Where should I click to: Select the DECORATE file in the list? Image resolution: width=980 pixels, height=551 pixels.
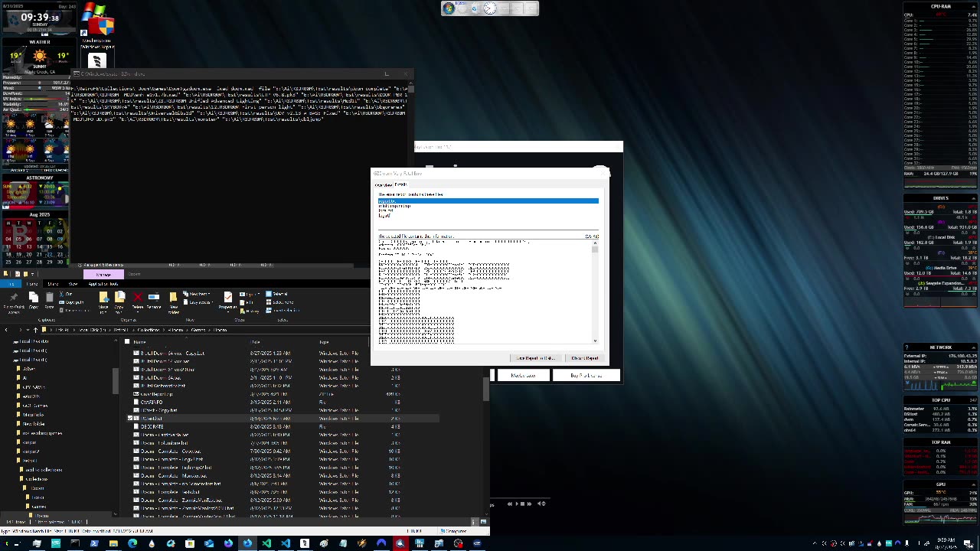(x=152, y=426)
